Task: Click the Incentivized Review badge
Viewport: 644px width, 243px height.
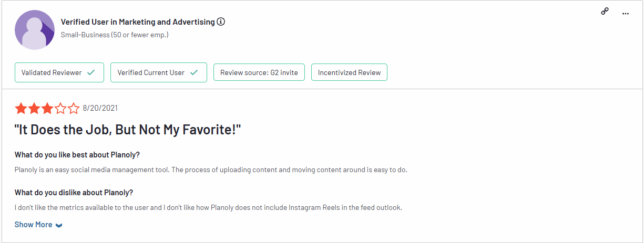Action: 349,72
